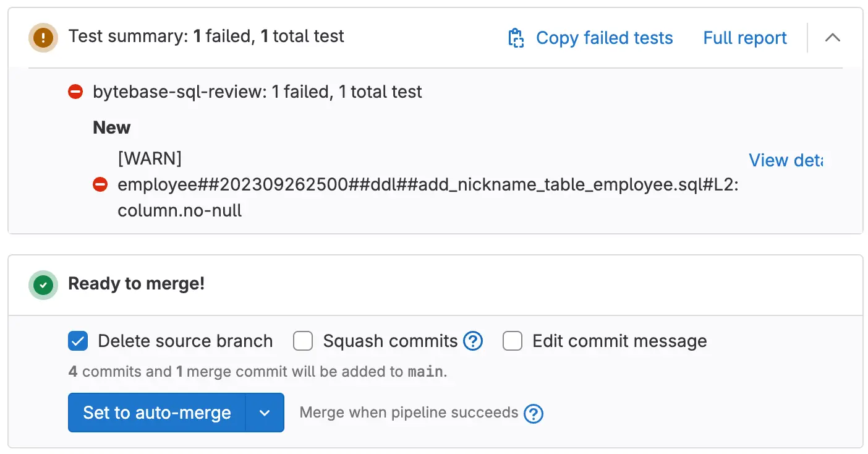Enable Edit commit message
This screenshot has height=454, width=868.
[513, 341]
